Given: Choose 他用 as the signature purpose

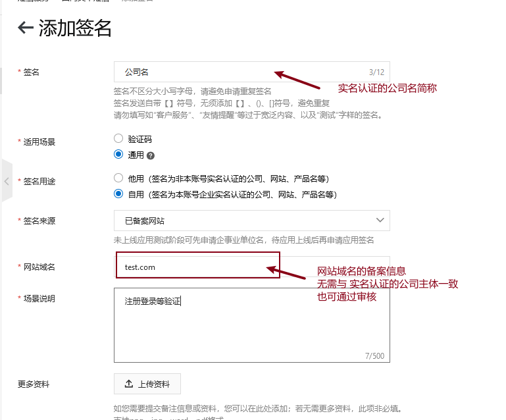Looking at the screenshot, I should [118, 178].
